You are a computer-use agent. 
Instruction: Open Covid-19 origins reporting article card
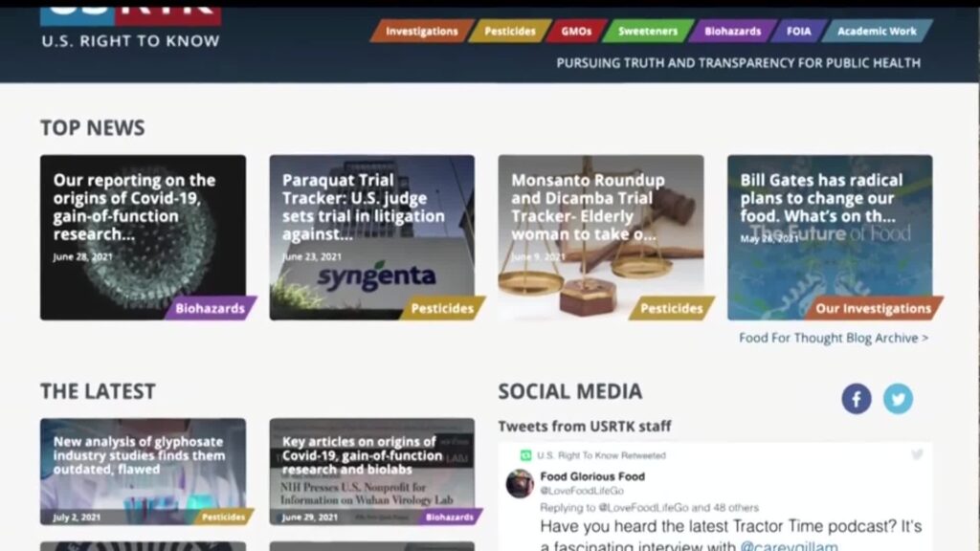click(144, 237)
